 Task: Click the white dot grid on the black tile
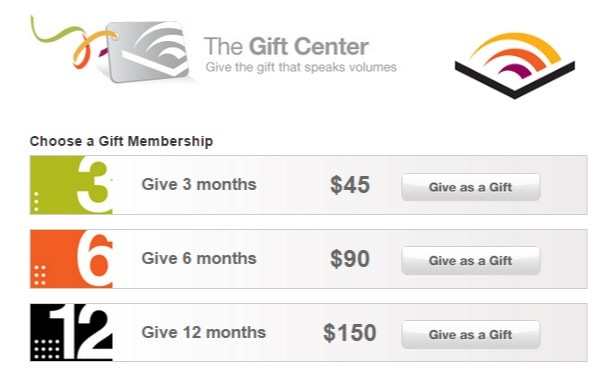tap(47, 349)
